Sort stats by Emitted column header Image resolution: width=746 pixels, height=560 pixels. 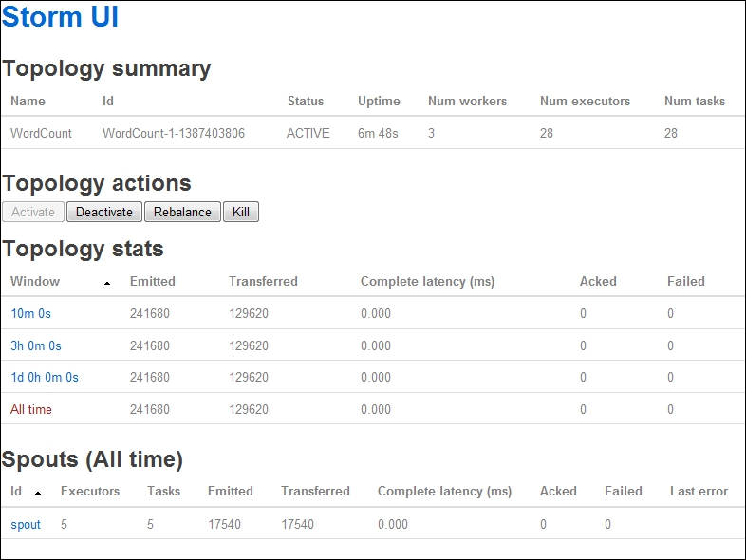[153, 281]
